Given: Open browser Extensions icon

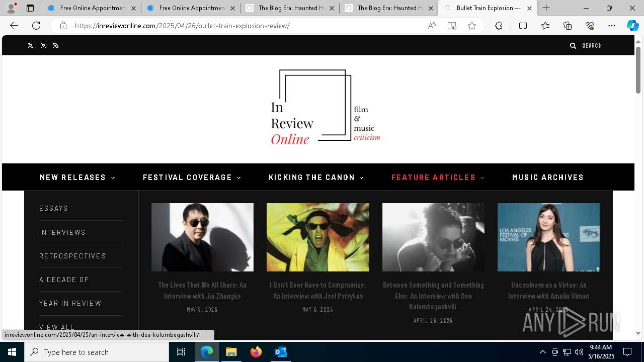Looking at the screenshot, I should point(499,26).
